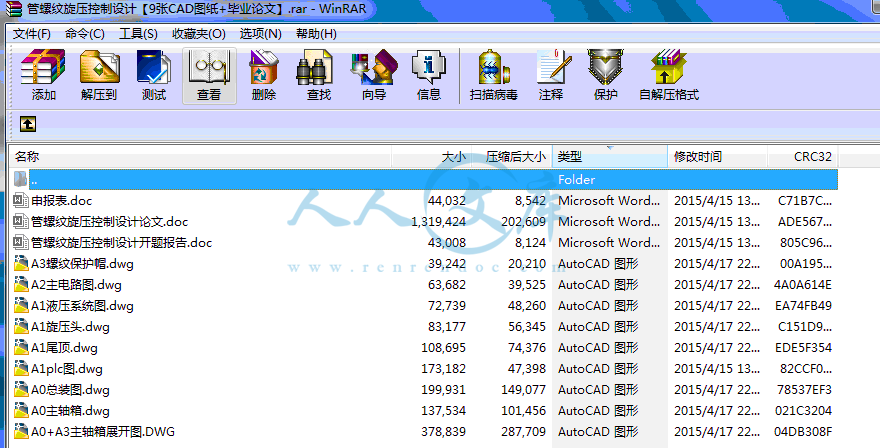Click the 解压到 (Extract To) icon
The width and height of the screenshot is (880, 448).
[99, 67]
